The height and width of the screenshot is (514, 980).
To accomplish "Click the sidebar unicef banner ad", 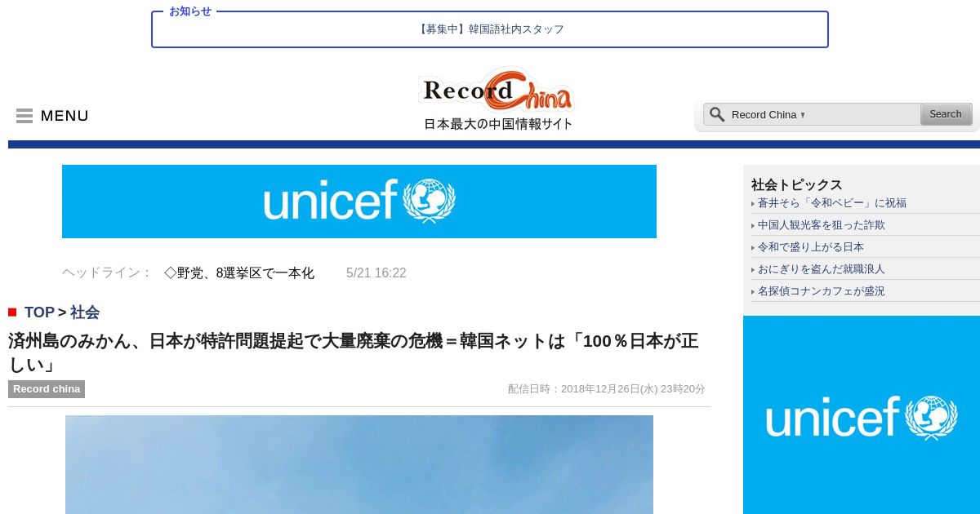I will (862, 415).
